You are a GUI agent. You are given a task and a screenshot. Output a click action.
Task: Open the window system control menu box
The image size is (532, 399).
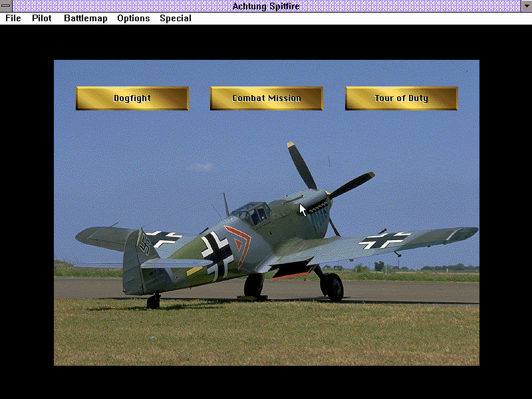6,6
